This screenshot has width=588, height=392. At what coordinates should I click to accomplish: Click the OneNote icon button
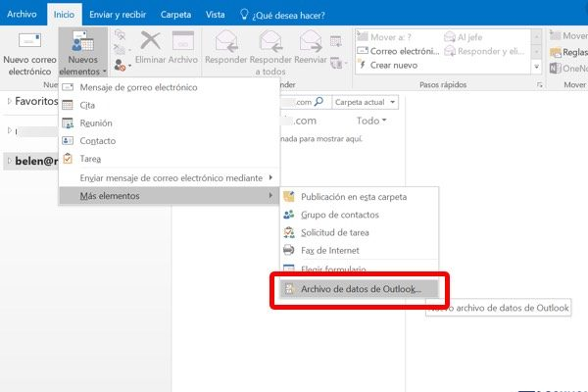pyautogui.click(x=568, y=69)
